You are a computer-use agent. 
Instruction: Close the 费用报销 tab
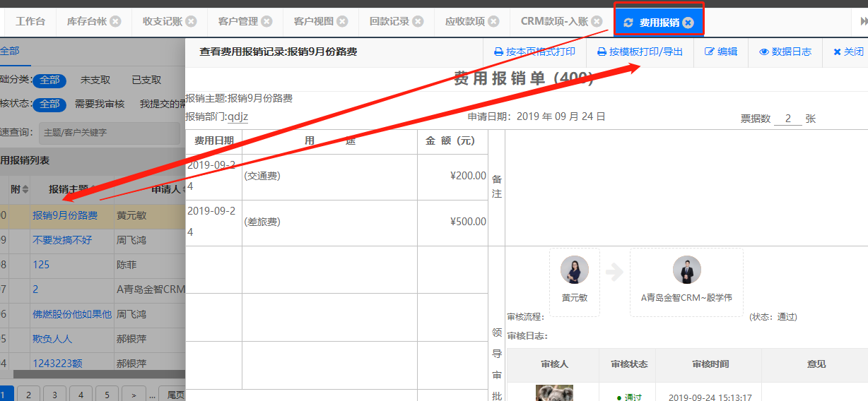(688, 23)
